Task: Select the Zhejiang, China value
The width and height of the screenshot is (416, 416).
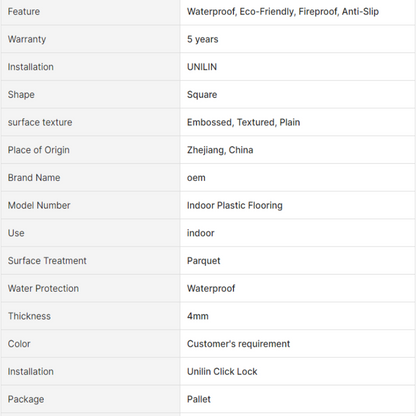Action: pyautogui.click(x=220, y=150)
